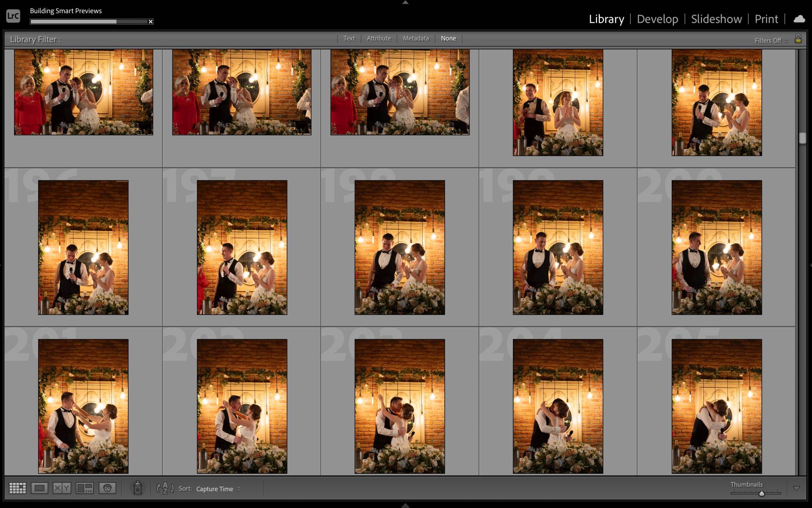The image size is (812, 508).
Task: Select the None filter option
Action: point(448,38)
